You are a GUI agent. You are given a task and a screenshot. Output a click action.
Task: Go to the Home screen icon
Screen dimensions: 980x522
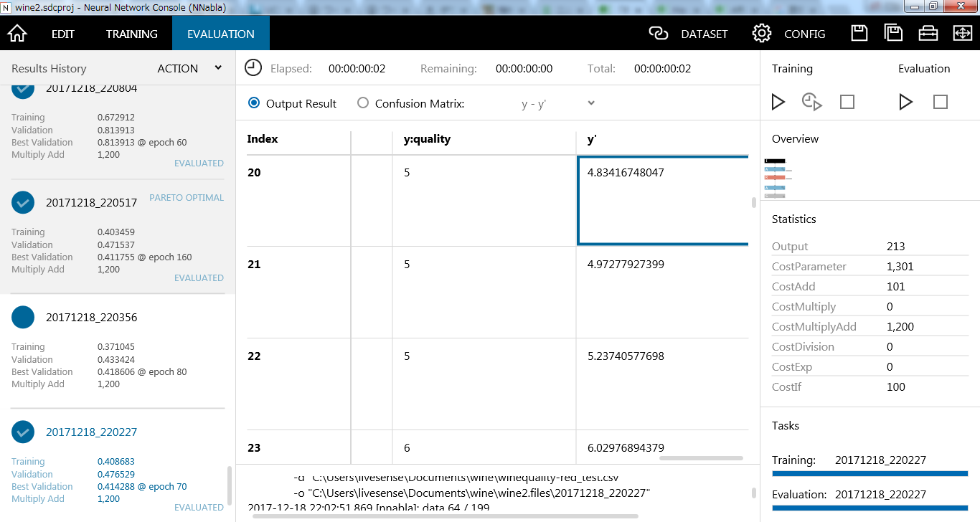coord(17,34)
